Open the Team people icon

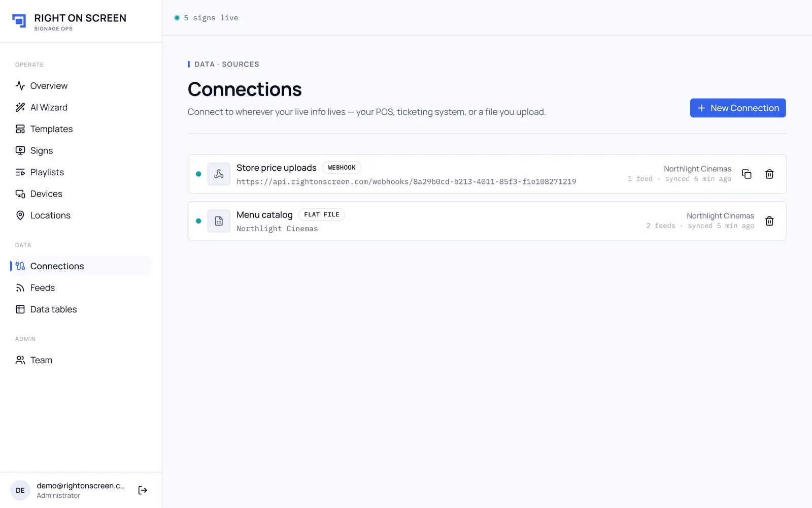pyautogui.click(x=20, y=360)
